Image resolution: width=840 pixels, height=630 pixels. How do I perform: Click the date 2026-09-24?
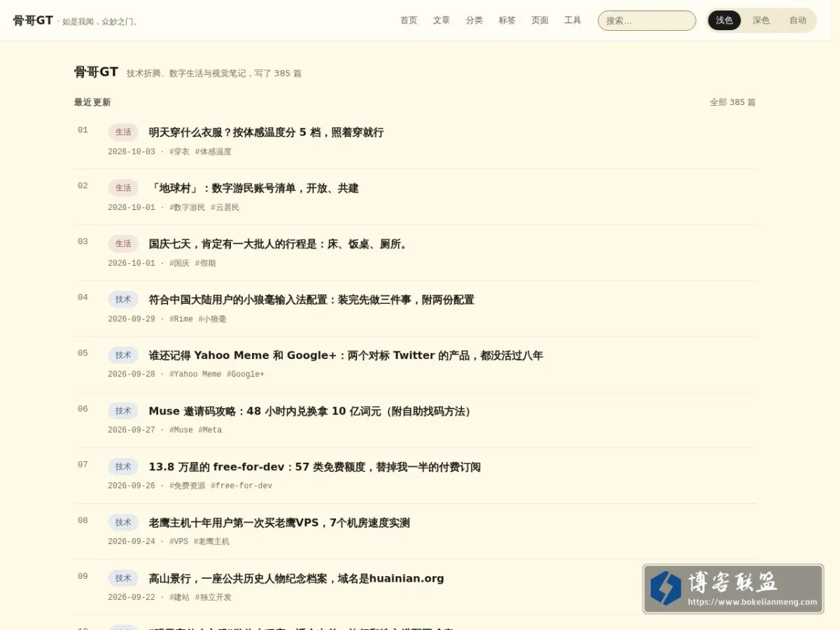click(x=132, y=542)
